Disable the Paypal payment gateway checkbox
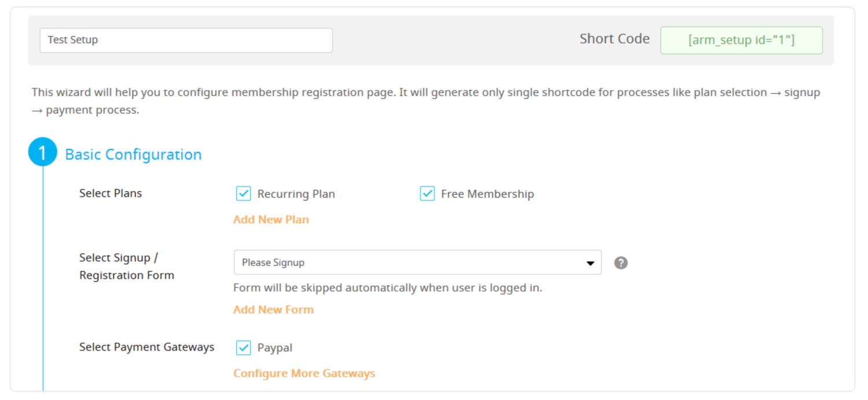The height and width of the screenshot is (400, 868). [x=244, y=347]
